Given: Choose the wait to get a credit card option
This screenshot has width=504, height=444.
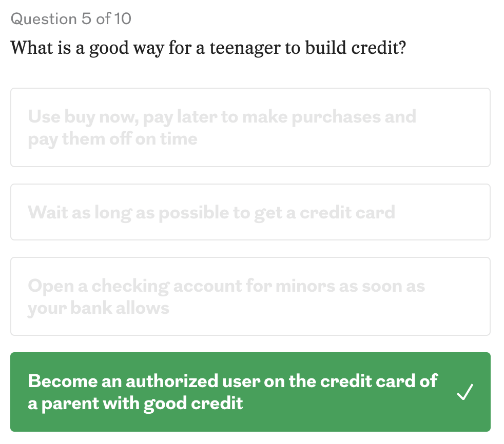Looking at the screenshot, I should pyautogui.click(x=250, y=212).
